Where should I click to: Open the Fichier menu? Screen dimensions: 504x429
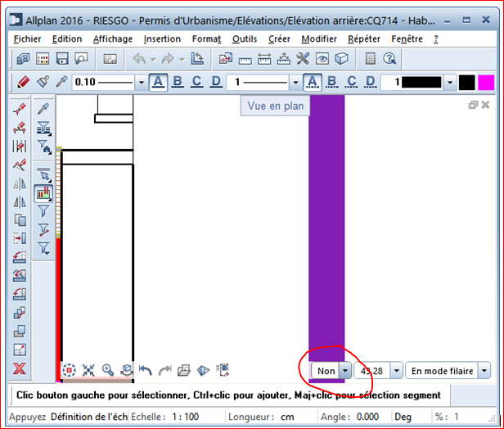[27, 39]
